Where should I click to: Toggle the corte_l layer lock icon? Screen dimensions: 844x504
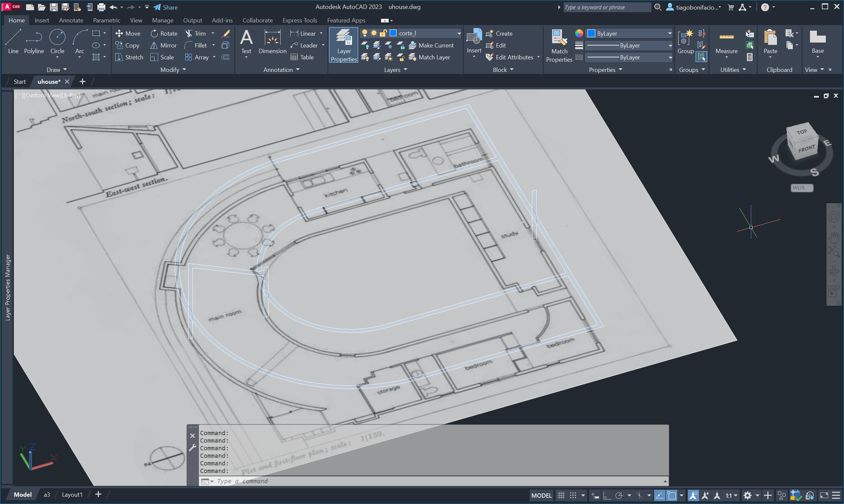pos(383,33)
